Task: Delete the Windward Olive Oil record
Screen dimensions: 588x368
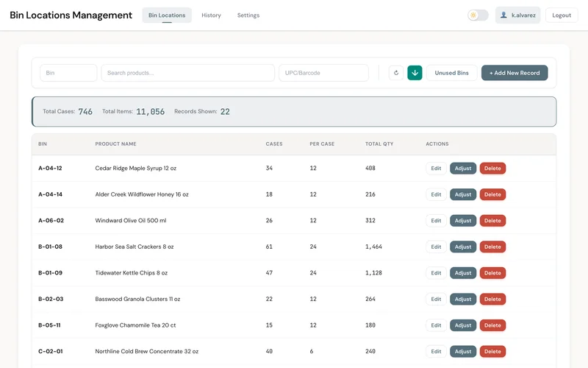Action: click(492, 221)
